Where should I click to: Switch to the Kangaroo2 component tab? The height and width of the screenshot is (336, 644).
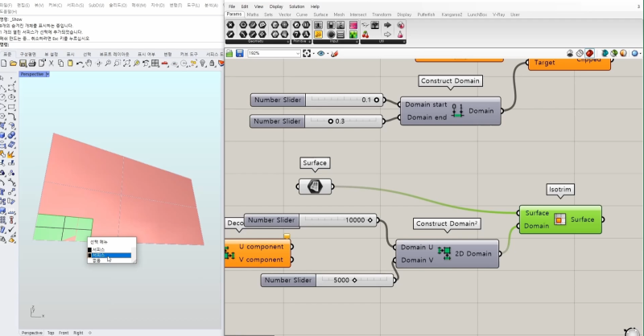coord(452,14)
